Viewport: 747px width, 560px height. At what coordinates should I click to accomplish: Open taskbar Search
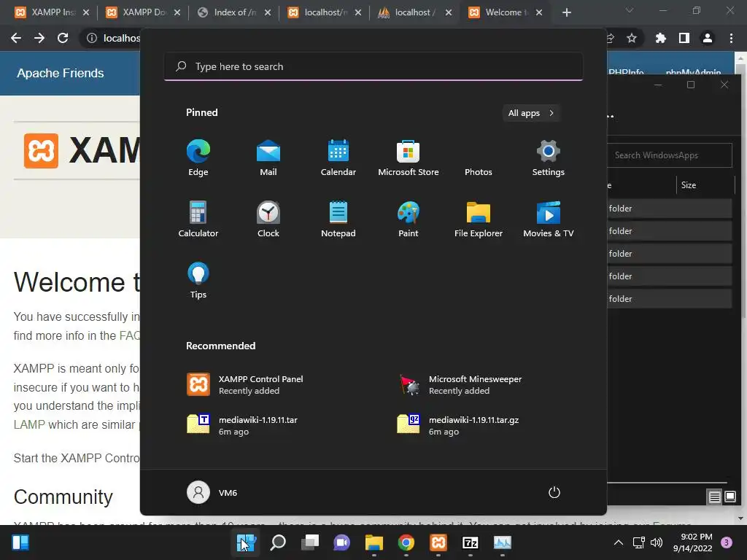pos(278,542)
